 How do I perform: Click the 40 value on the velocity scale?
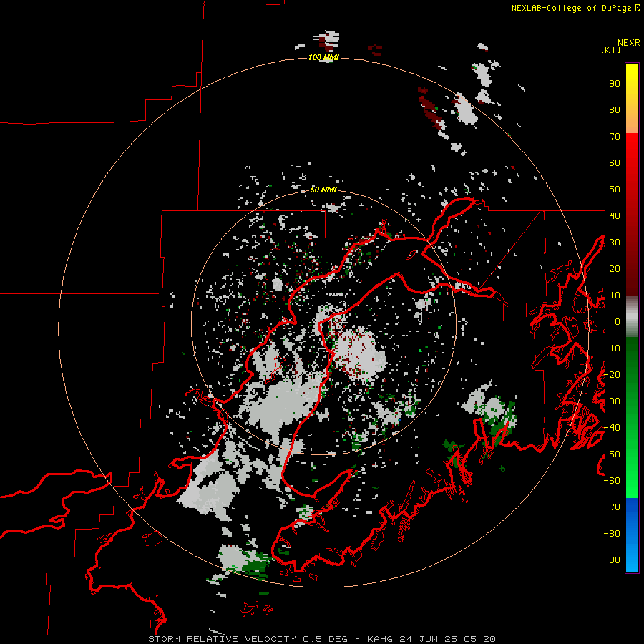click(615, 216)
